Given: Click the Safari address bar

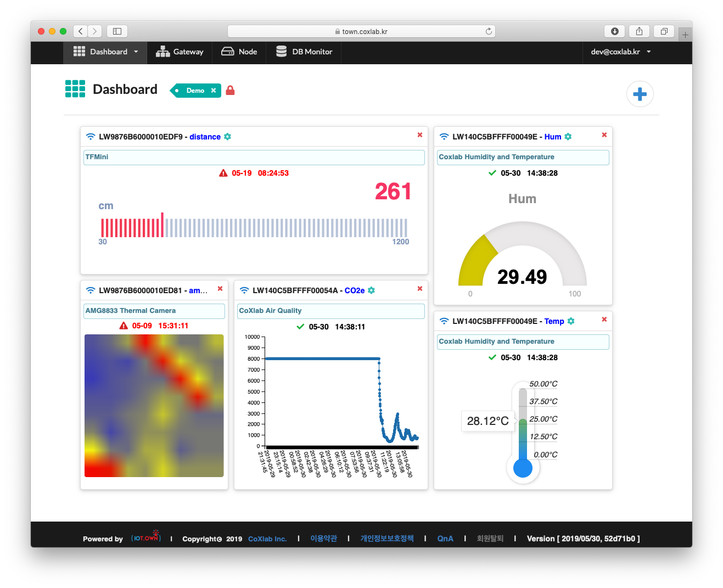Looking at the screenshot, I should pyautogui.click(x=361, y=32).
